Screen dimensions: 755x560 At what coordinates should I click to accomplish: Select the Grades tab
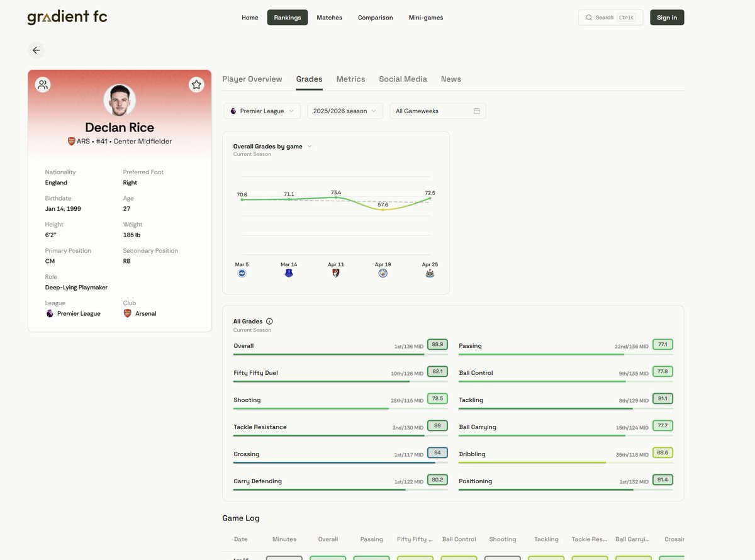tap(309, 79)
